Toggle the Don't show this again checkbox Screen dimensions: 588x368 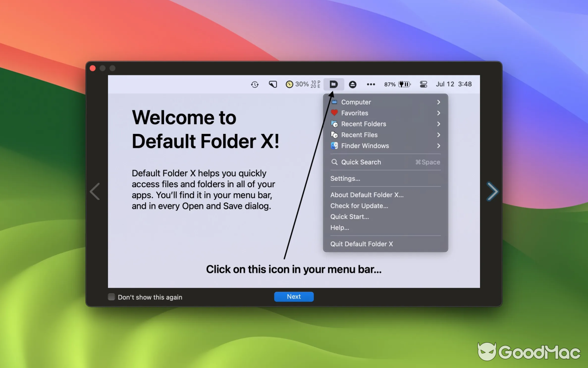pos(111,297)
